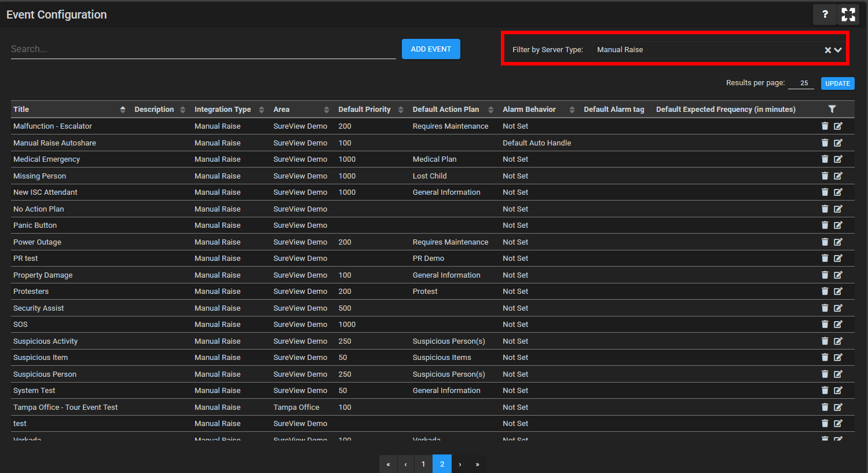Sort by Alarm Behavior column
The image size is (868, 473).
tap(572, 110)
